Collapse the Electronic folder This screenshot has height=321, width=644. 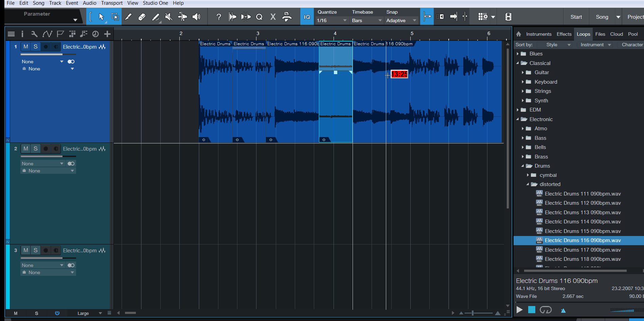(x=518, y=119)
